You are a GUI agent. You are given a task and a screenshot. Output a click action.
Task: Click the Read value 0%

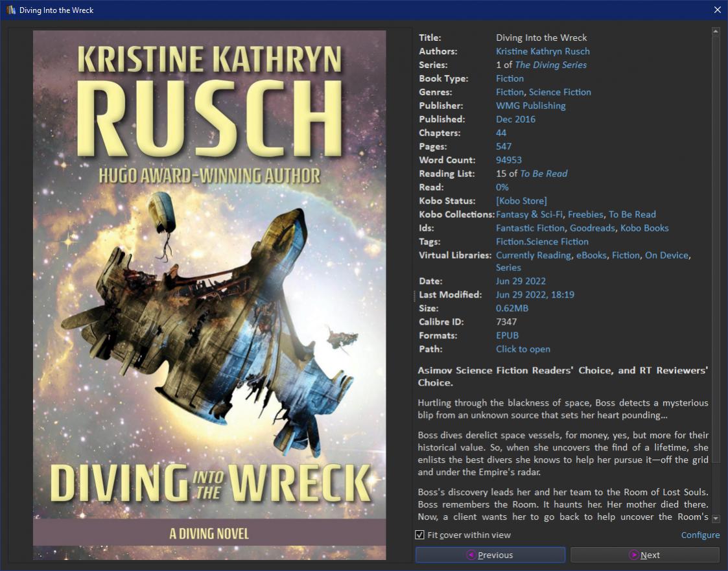pyautogui.click(x=502, y=187)
